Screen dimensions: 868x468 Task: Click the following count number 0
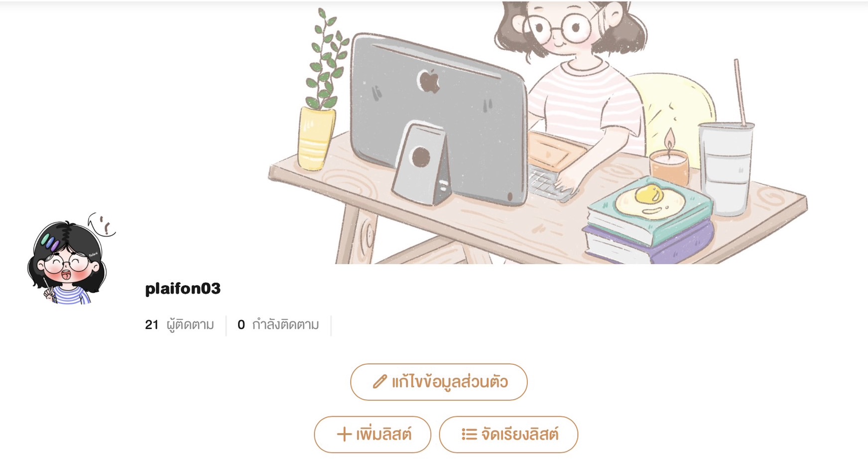[241, 325]
